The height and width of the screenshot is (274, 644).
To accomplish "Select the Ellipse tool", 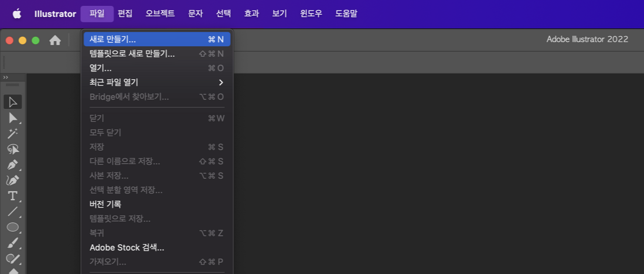I will pos(13,227).
